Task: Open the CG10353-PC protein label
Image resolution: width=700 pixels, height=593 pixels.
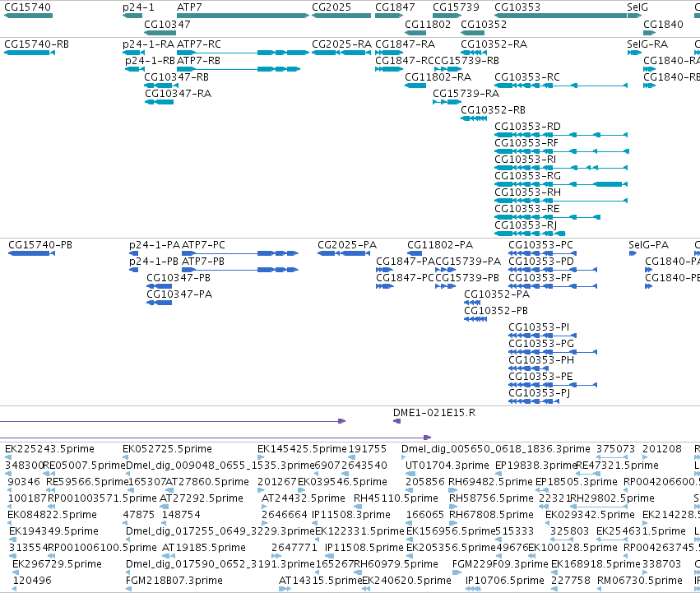Action: point(540,245)
